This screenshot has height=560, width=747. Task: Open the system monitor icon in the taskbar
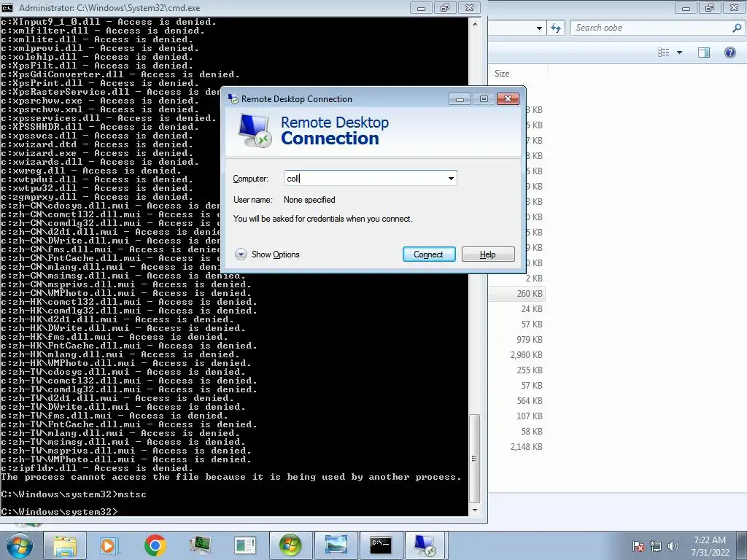click(x=200, y=545)
